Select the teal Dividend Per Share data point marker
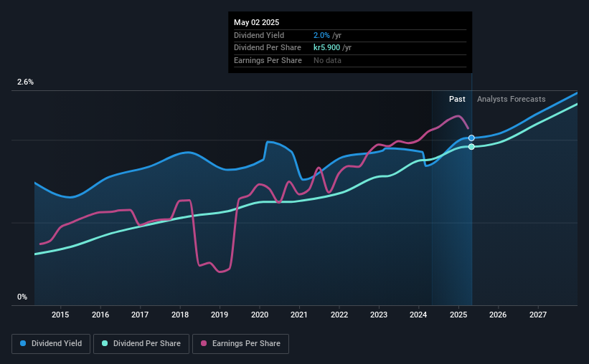 tap(471, 147)
